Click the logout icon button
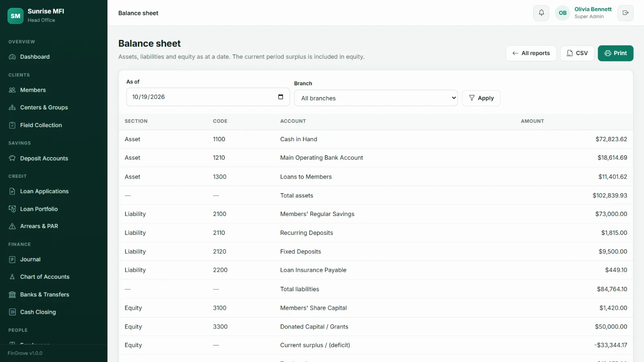644x362 pixels. [x=625, y=13]
